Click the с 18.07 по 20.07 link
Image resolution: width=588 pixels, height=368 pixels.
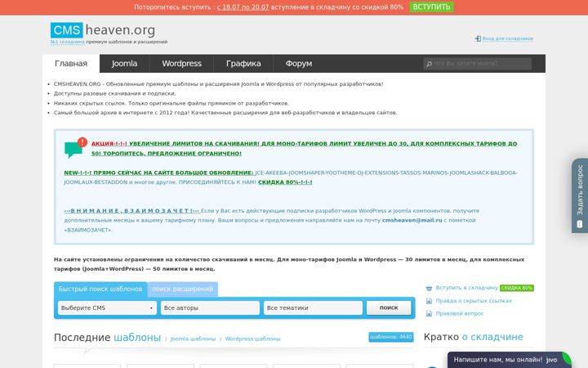(243, 7)
